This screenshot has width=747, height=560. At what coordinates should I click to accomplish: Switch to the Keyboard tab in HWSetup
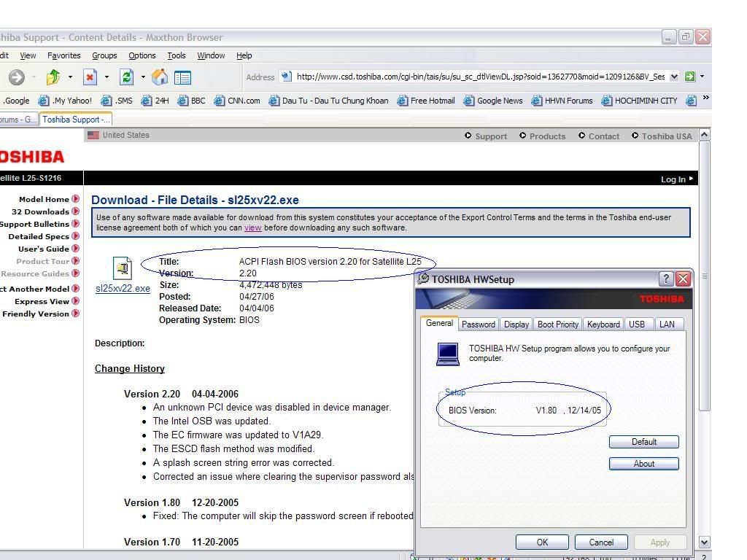(x=603, y=324)
